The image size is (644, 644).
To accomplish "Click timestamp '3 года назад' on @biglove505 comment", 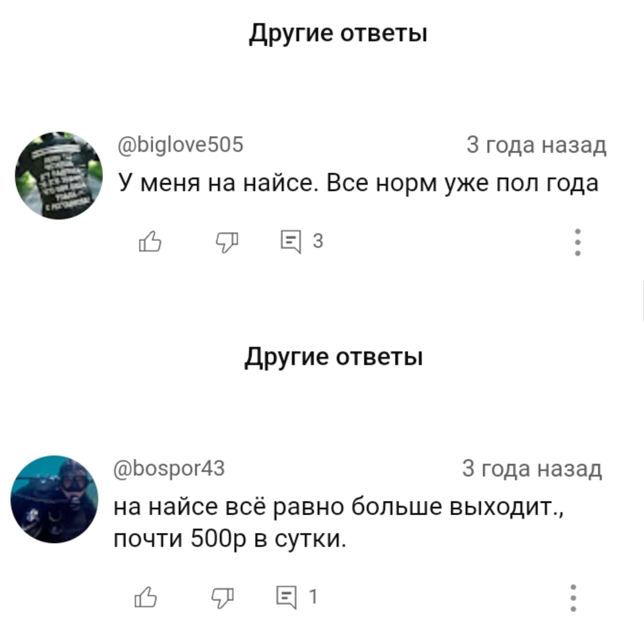I will (x=536, y=145).
